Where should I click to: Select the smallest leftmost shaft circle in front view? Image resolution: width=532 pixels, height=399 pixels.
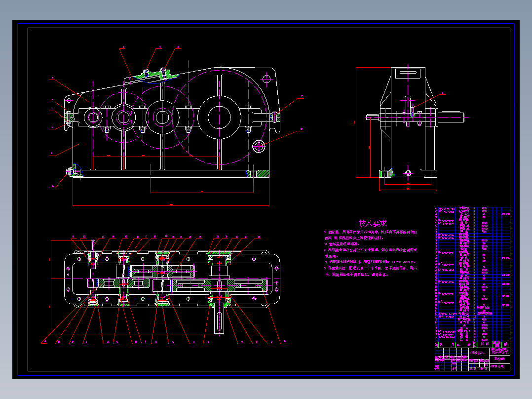[93, 117]
